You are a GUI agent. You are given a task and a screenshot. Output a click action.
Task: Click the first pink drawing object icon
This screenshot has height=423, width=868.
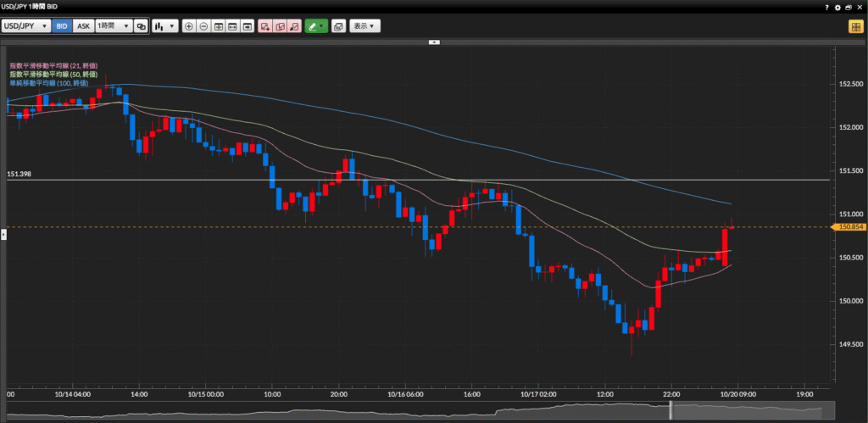pos(264,26)
